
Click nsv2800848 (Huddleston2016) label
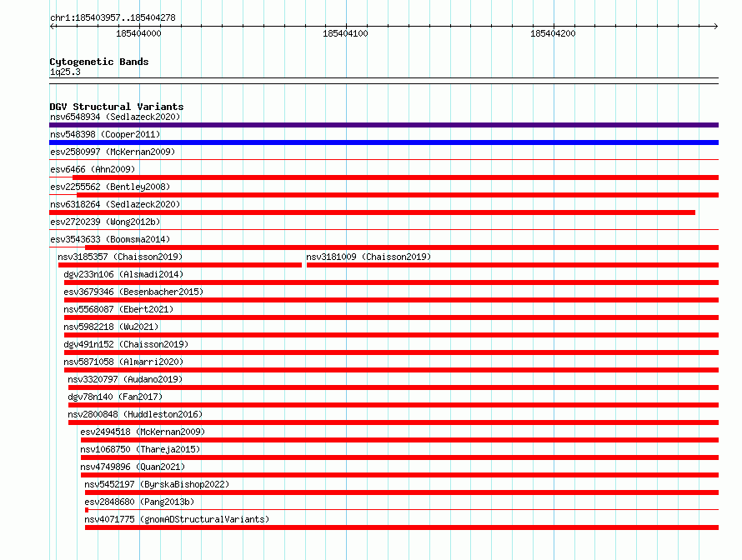tap(135, 414)
